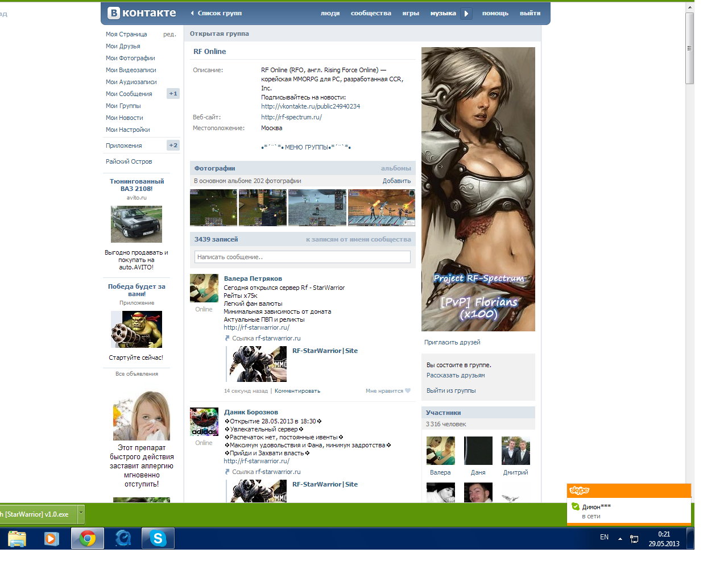Open Мои Настройки
Image resolution: width=728 pixels, height=582 pixels.
[128, 130]
